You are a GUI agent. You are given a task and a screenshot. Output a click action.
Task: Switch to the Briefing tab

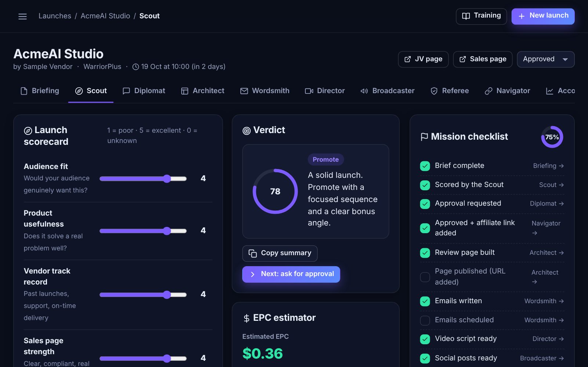point(40,91)
